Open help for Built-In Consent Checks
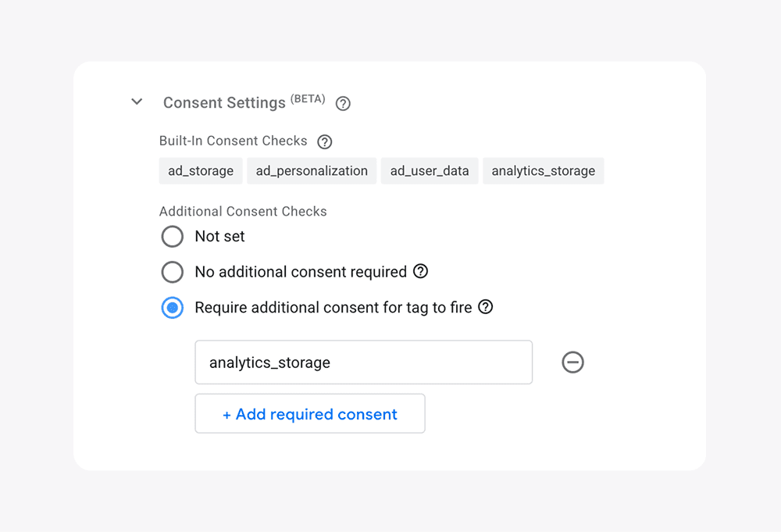Image resolution: width=781 pixels, height=532 pixels. click(325, 141)
